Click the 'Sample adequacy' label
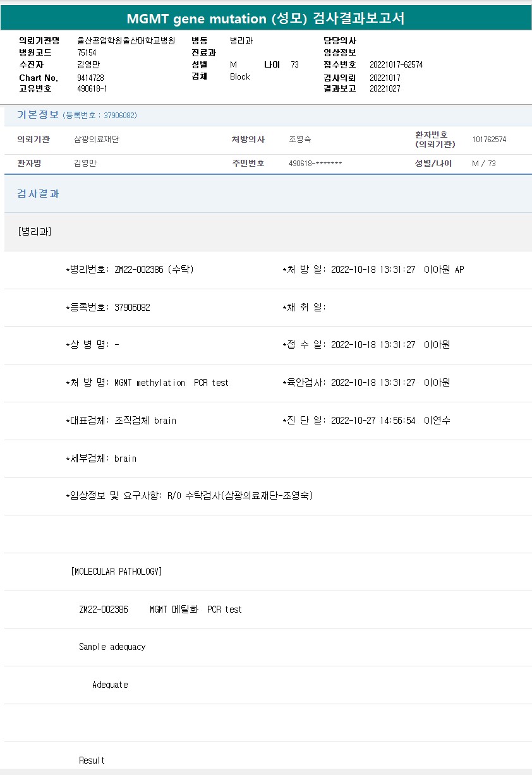This screenshot has width=532, height=775. 112,647
